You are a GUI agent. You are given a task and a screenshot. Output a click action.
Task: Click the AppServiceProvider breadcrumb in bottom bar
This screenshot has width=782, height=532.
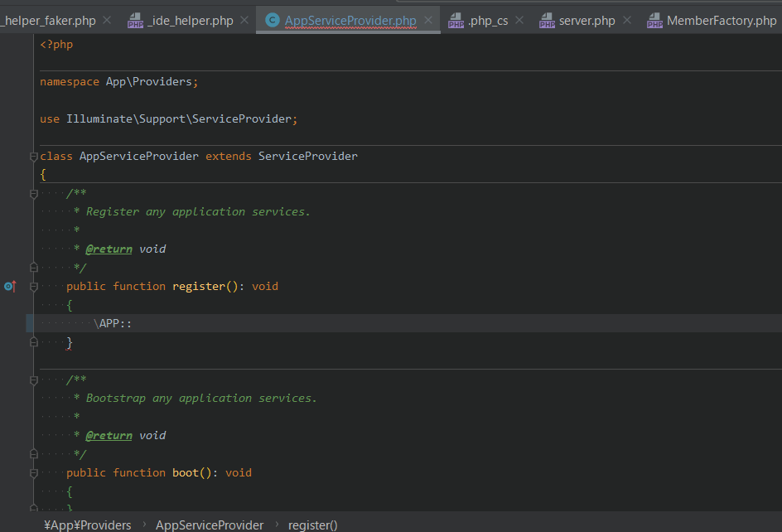click(x=210, y=525)
